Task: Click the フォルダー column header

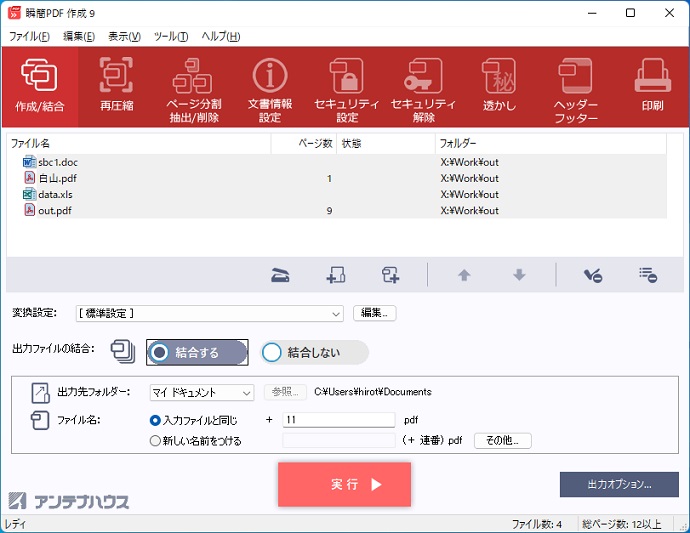Action: tap(551, 143)
